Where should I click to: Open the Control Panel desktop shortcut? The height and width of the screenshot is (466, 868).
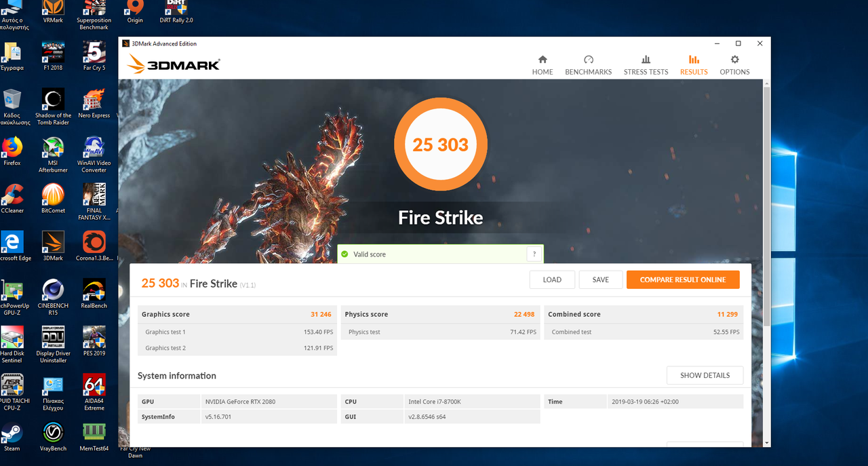[x=53, y=392]
